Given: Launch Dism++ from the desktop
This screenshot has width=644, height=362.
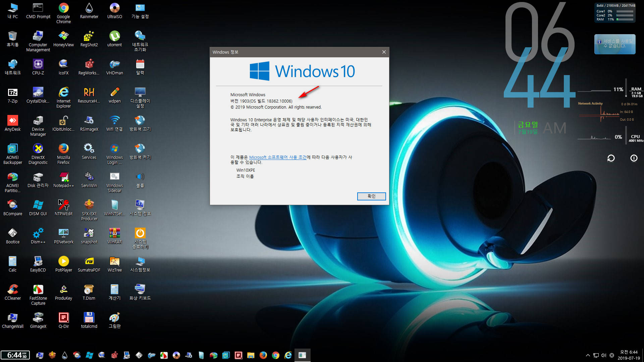Looking at the screenshot, I should coord(38,236).
